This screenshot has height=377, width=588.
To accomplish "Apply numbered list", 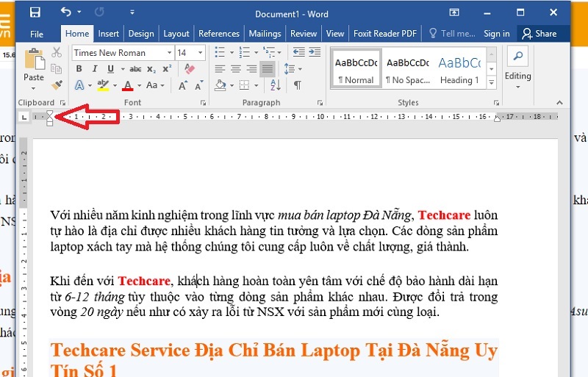I will click(x=244, y=52).
